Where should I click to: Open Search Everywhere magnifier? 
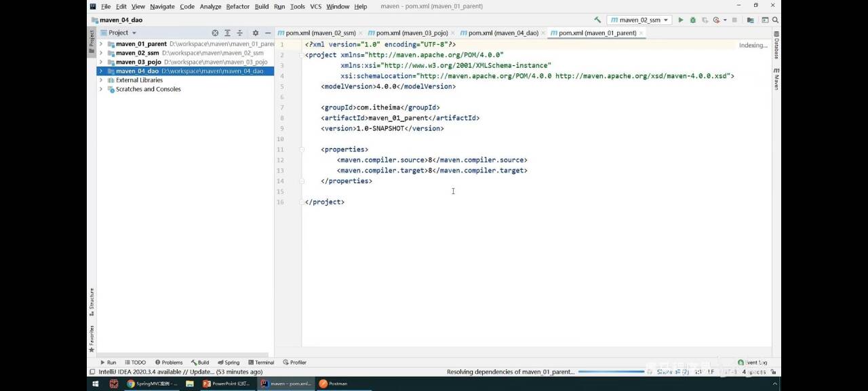pyautogui.click(x=775, y=20)
